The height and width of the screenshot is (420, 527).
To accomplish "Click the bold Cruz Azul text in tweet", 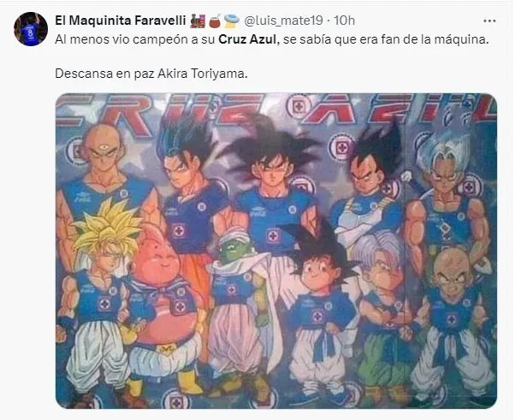I will coord(248,39).
